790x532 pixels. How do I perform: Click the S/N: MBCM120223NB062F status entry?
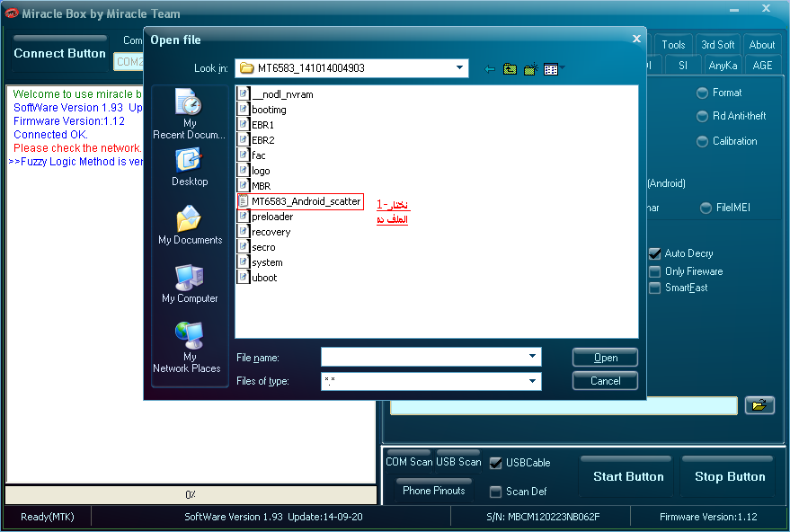[x=543, y=517]
